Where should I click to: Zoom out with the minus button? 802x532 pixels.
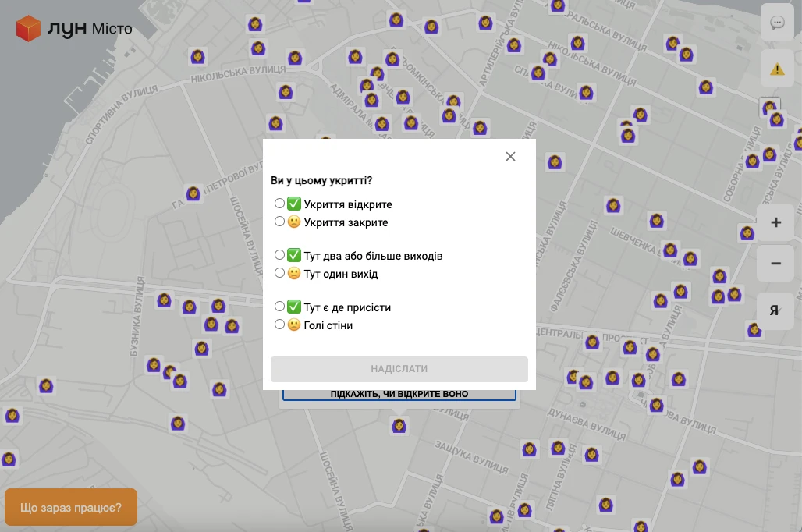pos(775,264)
